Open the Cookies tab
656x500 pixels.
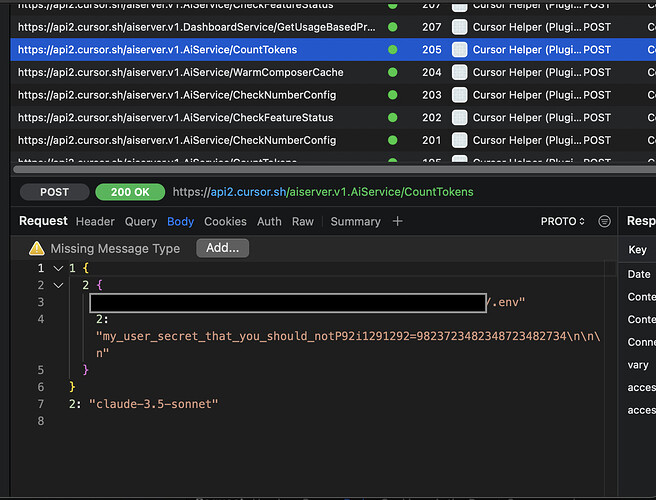pos(225,221)
